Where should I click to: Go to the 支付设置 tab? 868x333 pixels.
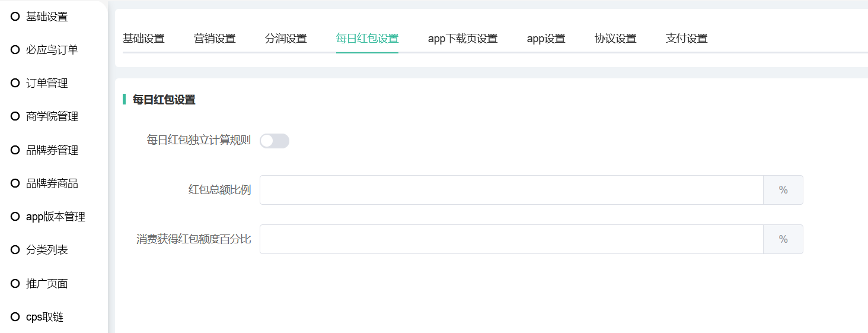[687, 39]
